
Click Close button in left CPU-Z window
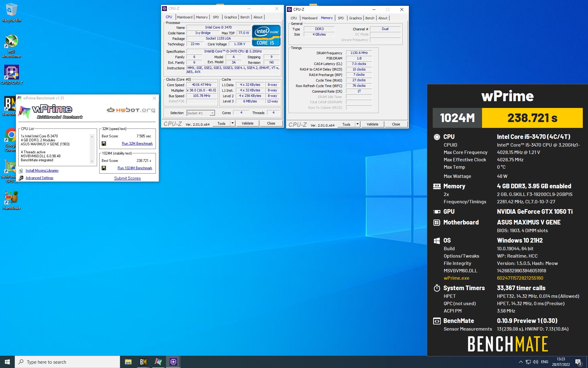271,123
